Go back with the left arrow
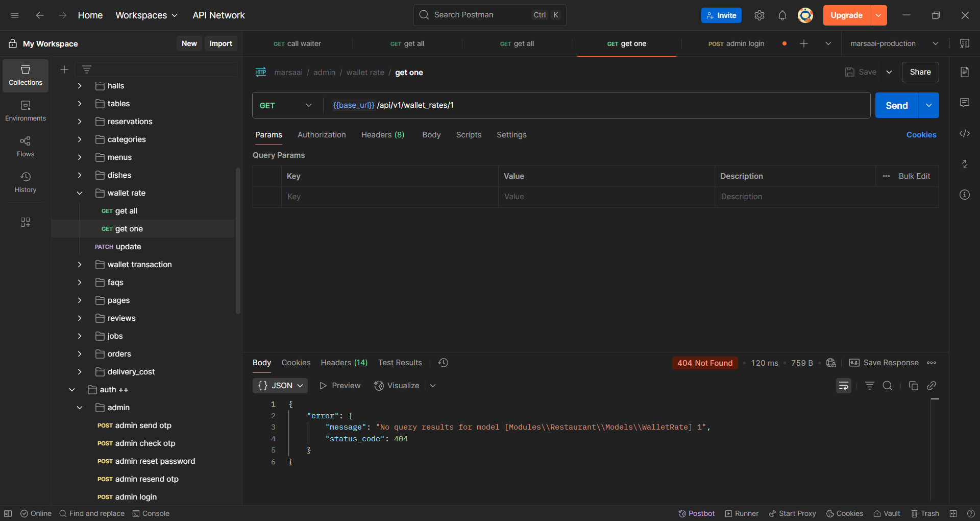 (39, 15)
